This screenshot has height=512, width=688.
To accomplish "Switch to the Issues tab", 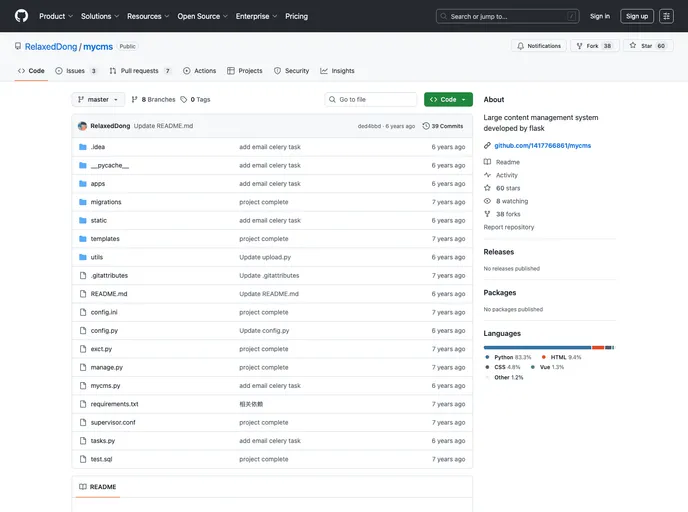I will (x=76, y=71).
